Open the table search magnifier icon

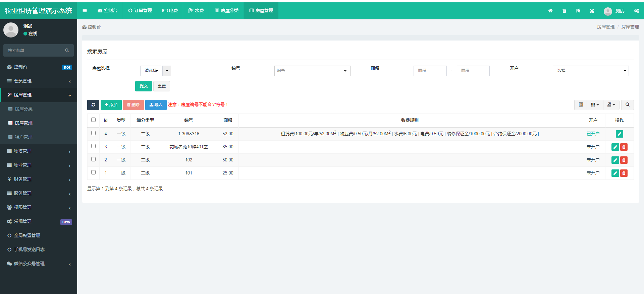tap(627, 105)
